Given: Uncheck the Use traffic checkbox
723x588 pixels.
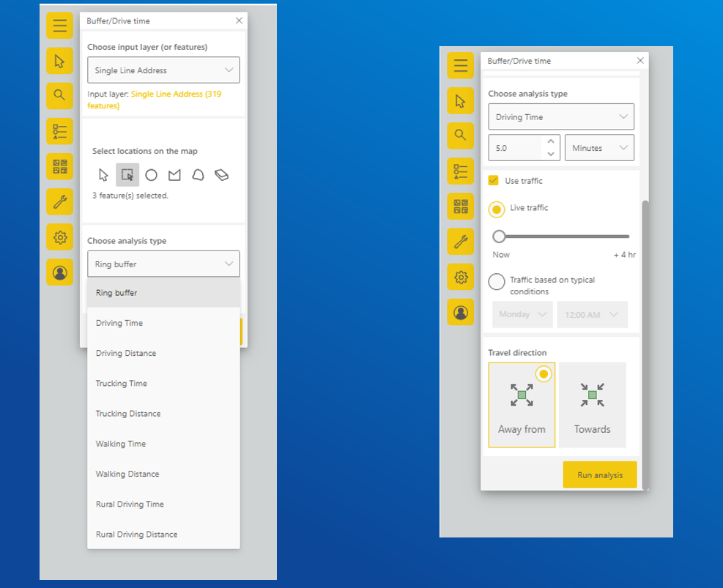Looking at the screenshot, I should 494,180.
